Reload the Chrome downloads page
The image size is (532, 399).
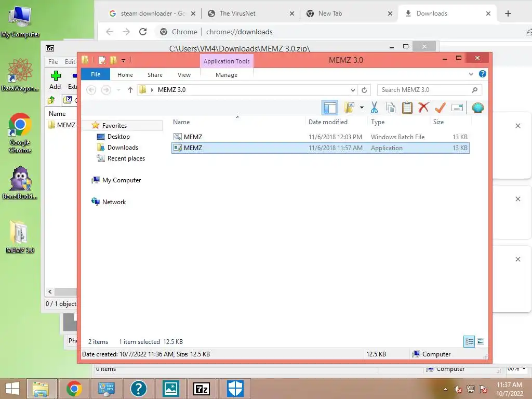[x=143, y=32]
